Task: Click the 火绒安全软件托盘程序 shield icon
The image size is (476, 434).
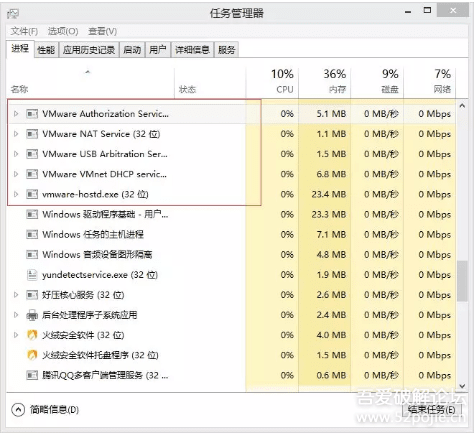Action: click(32, 355)
